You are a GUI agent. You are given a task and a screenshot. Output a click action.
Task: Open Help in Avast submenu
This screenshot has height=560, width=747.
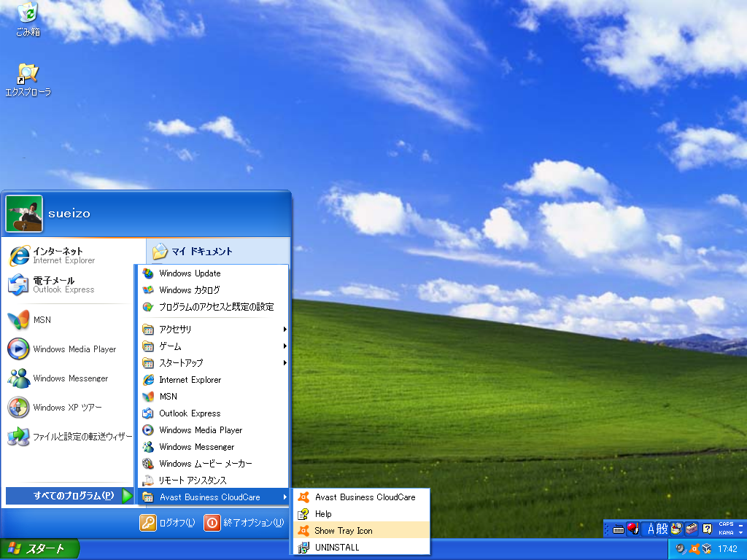362,514
